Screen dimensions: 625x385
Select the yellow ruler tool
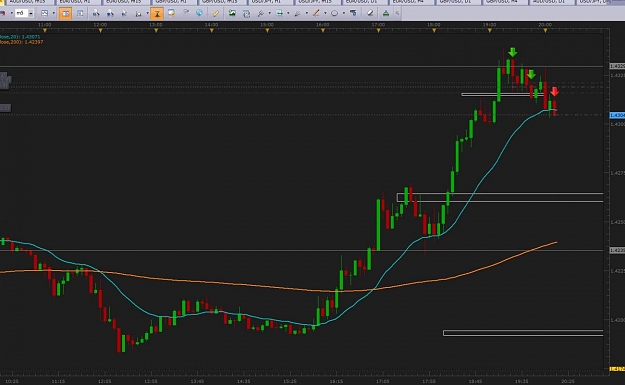(216, 13)
